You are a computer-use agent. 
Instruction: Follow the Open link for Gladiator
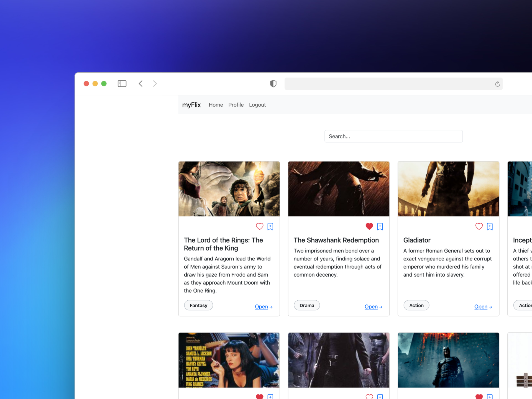(483, 307)
